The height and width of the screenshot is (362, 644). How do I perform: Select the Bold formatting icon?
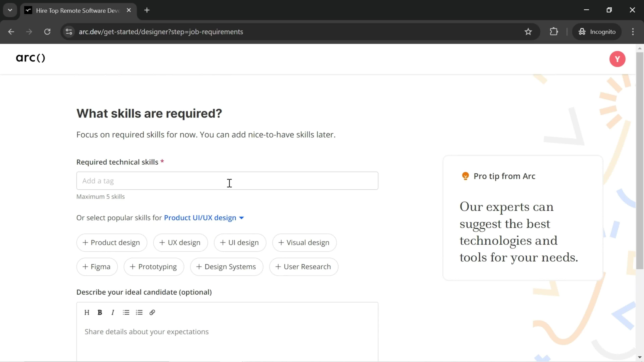(x=99, y=313)
